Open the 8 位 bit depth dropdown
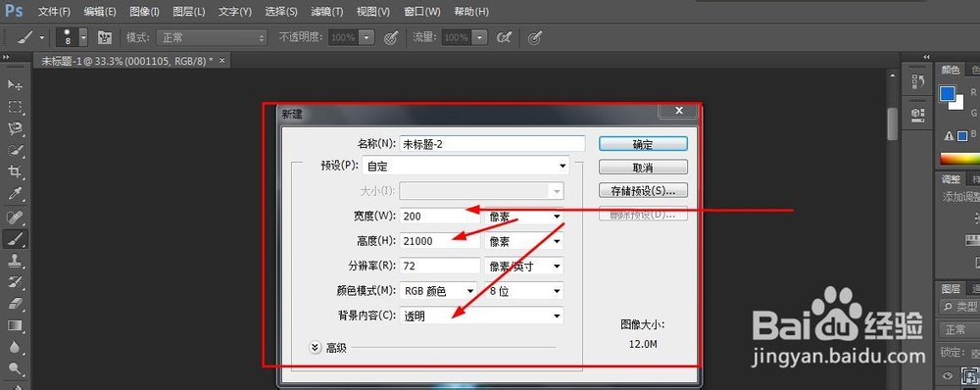980x390 pixels. pyautogui.click(x=523, y=291)
